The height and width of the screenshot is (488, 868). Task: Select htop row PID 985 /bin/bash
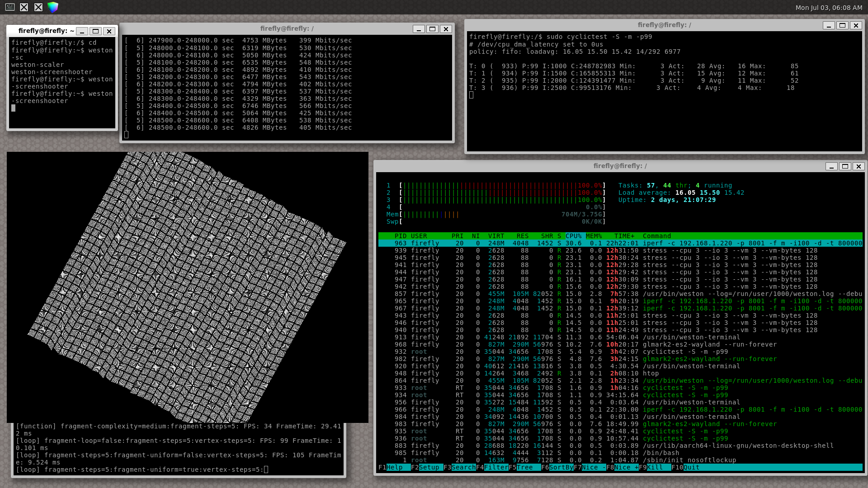[x=620, y=453]
